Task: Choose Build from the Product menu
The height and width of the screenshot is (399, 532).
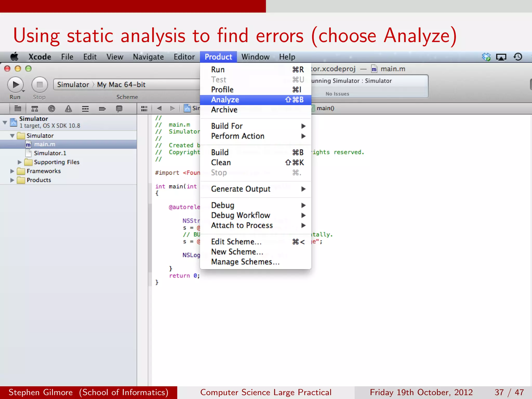Action: tap(256, 152)
